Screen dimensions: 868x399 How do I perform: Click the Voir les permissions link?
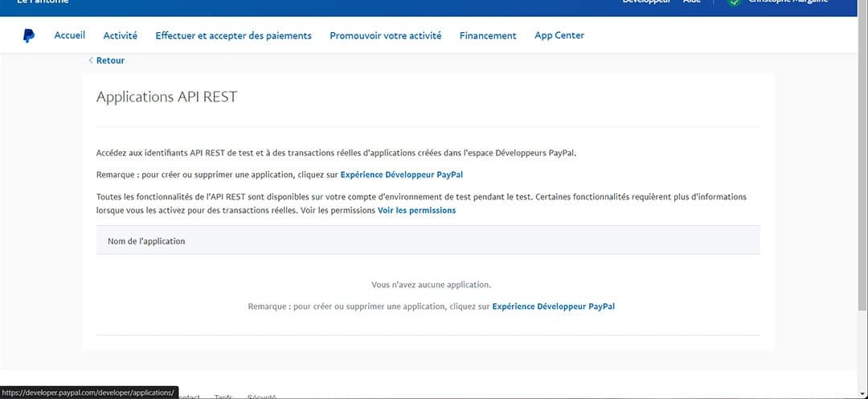tap(416, 210)
